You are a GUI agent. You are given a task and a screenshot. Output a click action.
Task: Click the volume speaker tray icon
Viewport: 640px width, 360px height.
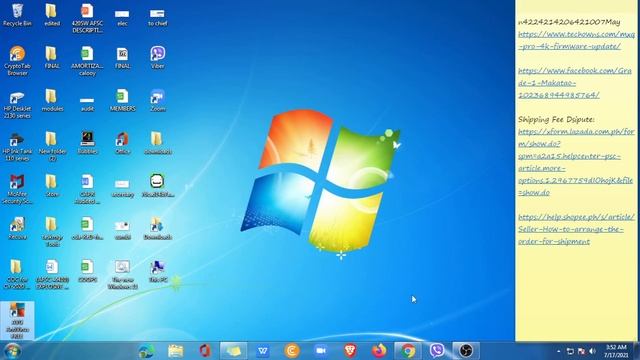[592, 351]
